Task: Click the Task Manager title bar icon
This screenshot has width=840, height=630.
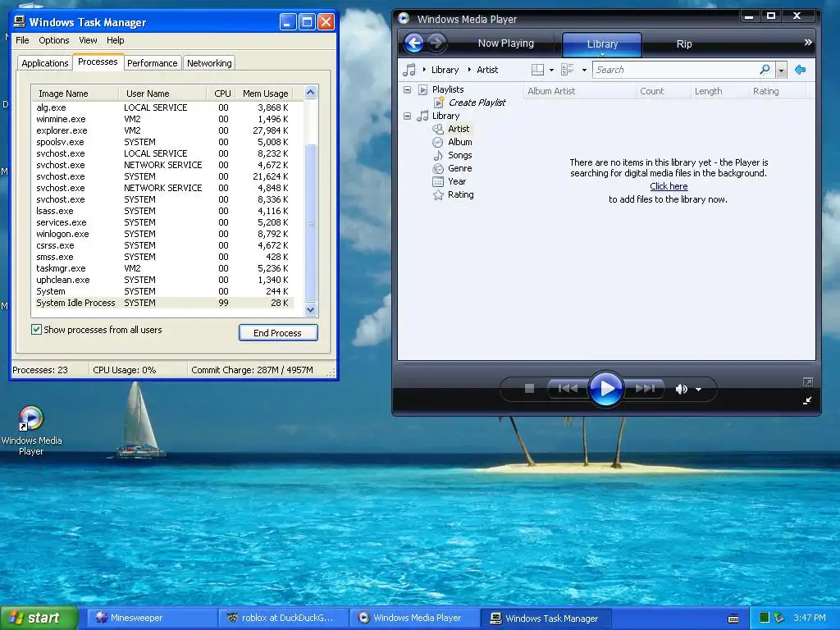Action: 20,21
